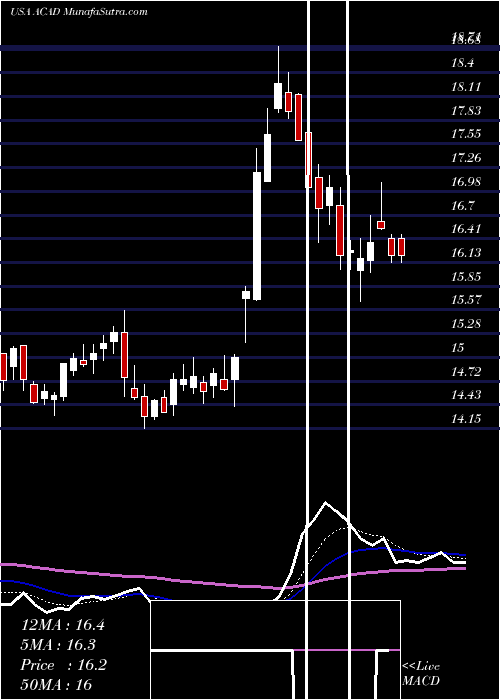This screenshot has width=500, height=700.
Task: Click the 14.43 price axis label
Action: click(x=466, y=395)
